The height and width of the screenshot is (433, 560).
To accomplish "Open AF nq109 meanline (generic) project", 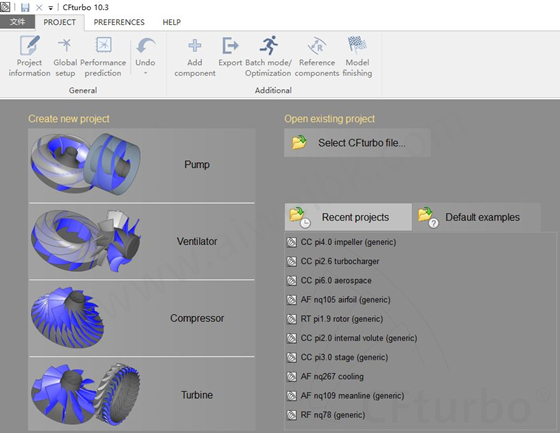I will point(352,396).
